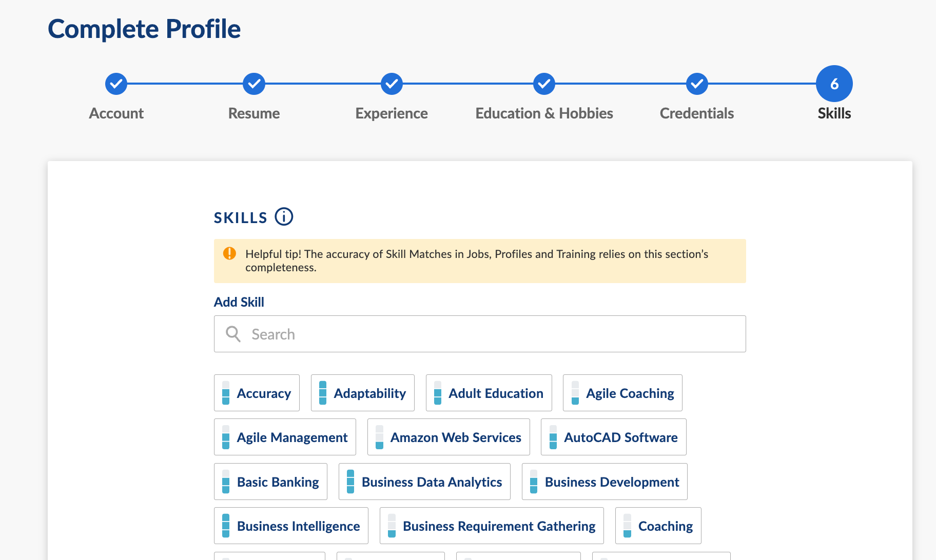Click the search magnifier icon
The image size is (936, 560).
click(x=233, y=334)
